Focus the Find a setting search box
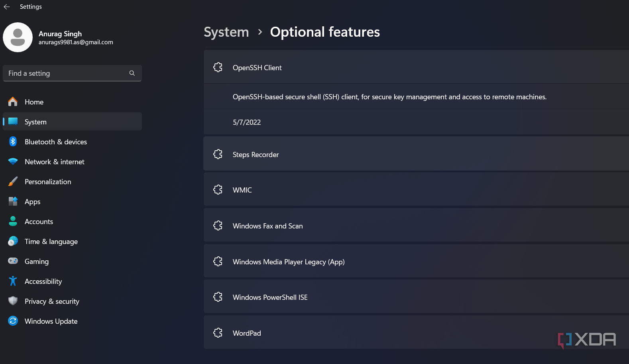The width and height of the screenshot is (629, 364). [72, 73]
